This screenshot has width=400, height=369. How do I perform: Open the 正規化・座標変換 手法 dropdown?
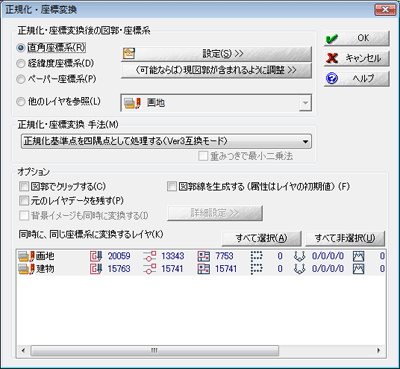166,141
